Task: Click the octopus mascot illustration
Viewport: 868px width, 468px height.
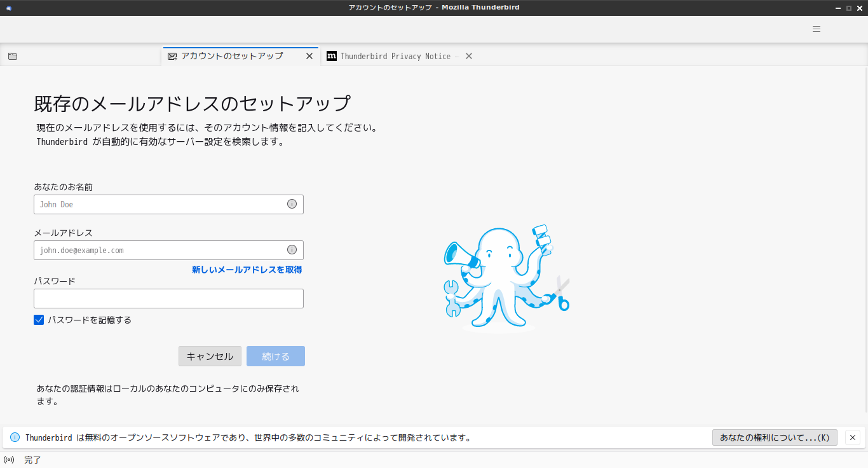Action: tap(506, 278)
